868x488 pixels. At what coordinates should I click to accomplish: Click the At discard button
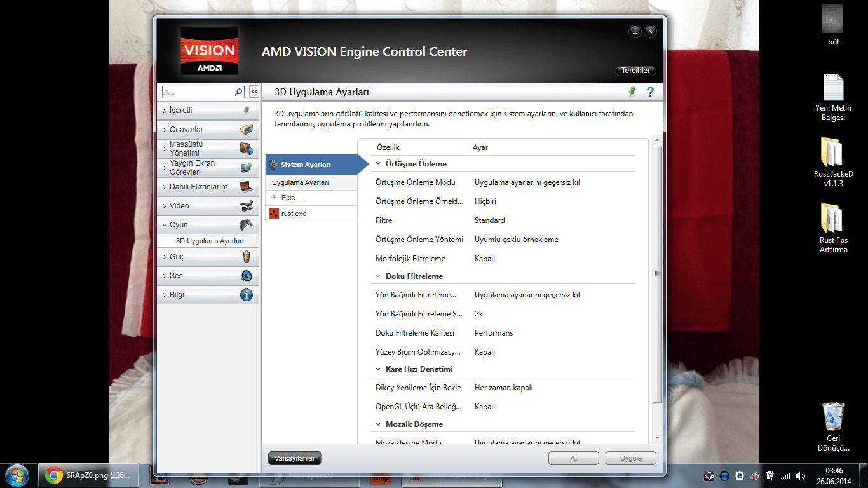pos(574,458)
